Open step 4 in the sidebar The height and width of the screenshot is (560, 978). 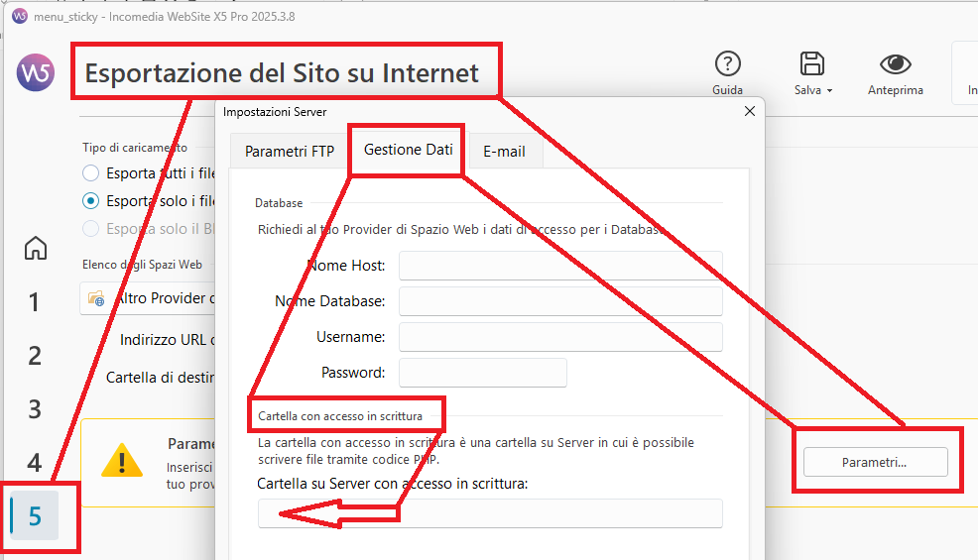35,463
